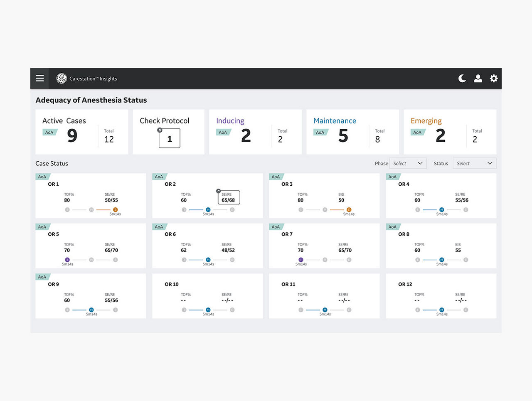Open settings via the gear icon
This screenshot has height=401, width=532.
pos(494,79)
